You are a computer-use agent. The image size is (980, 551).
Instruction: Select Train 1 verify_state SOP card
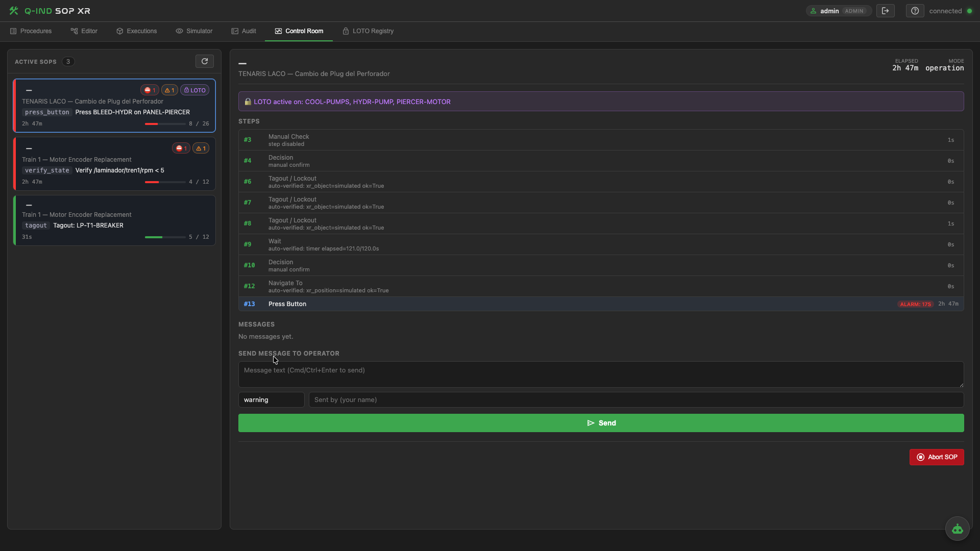click(x=114, y=164)
